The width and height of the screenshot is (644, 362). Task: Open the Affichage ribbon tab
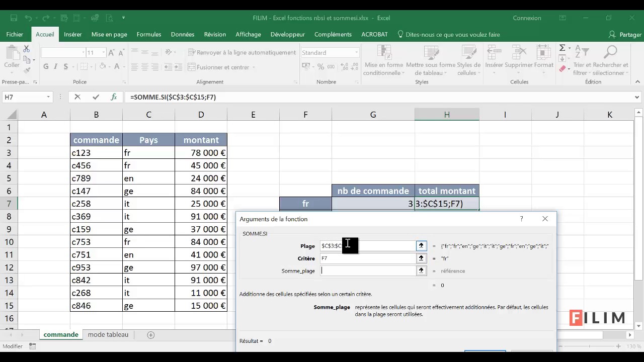[x=248, y=35]
